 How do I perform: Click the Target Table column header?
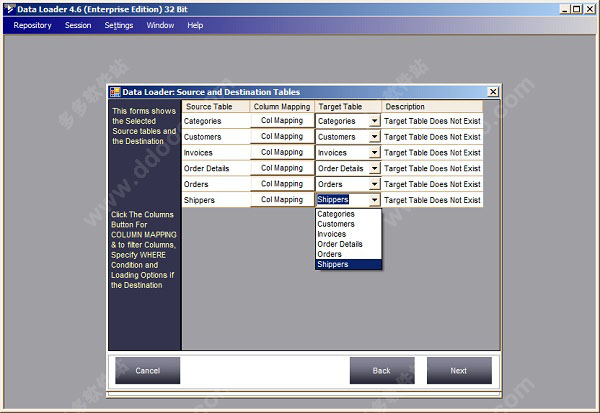[x=348, y=107]
